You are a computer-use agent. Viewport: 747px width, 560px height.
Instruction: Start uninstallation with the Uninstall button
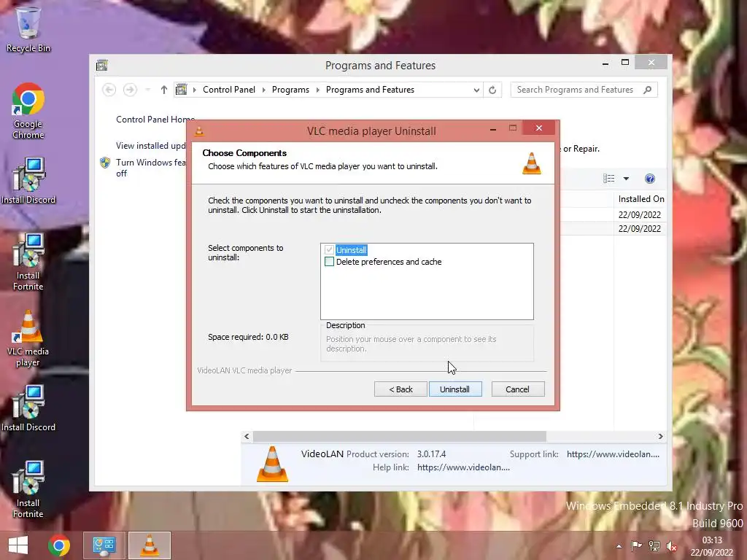[x=455, y=389]
